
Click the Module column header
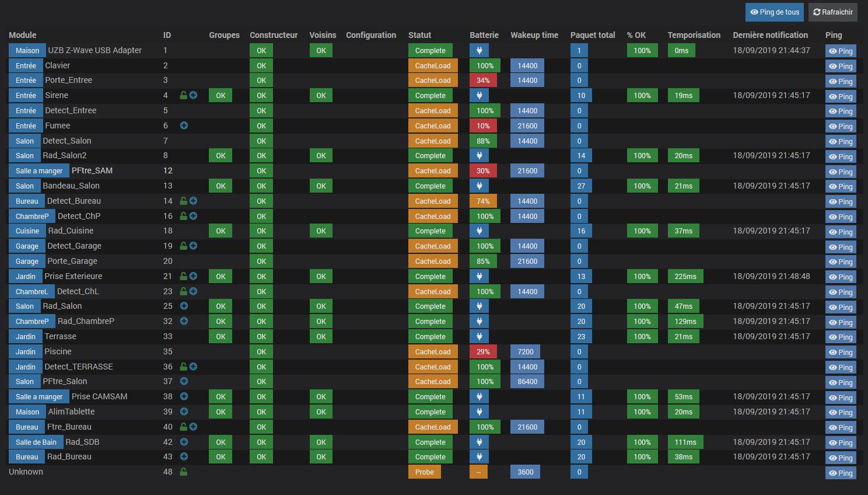tap(23, 35)
